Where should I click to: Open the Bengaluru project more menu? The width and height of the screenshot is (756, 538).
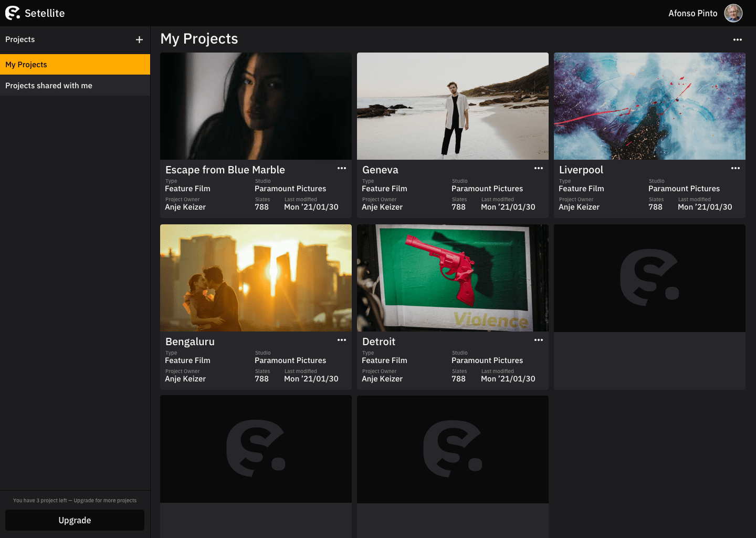pos(341,340)
